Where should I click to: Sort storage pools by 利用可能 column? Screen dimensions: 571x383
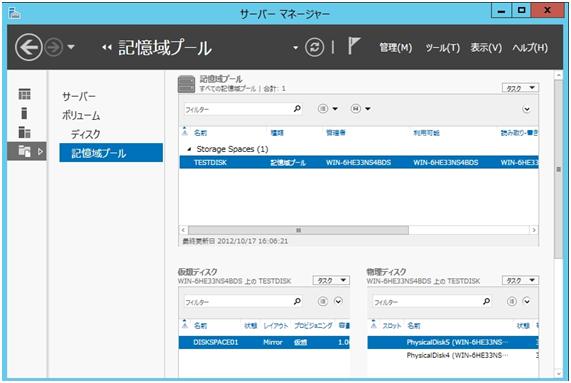[x=426, y=133]
